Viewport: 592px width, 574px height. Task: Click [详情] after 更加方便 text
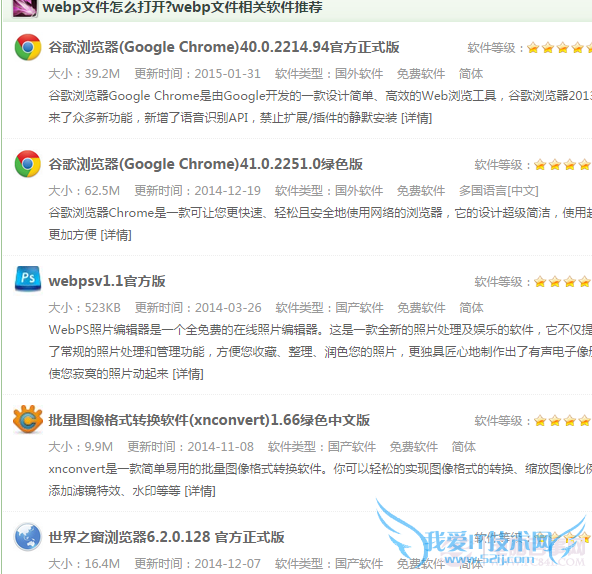click(116, 235)
